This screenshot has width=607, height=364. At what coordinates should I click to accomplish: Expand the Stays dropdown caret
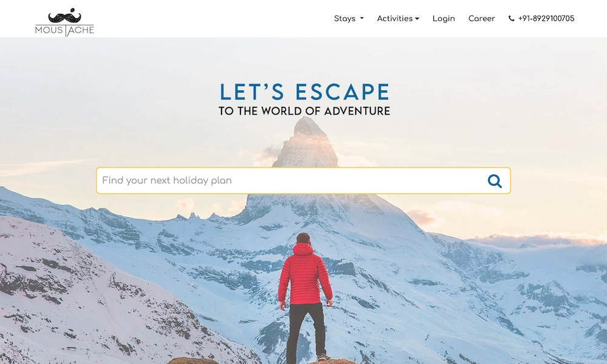tap(362, 18)
